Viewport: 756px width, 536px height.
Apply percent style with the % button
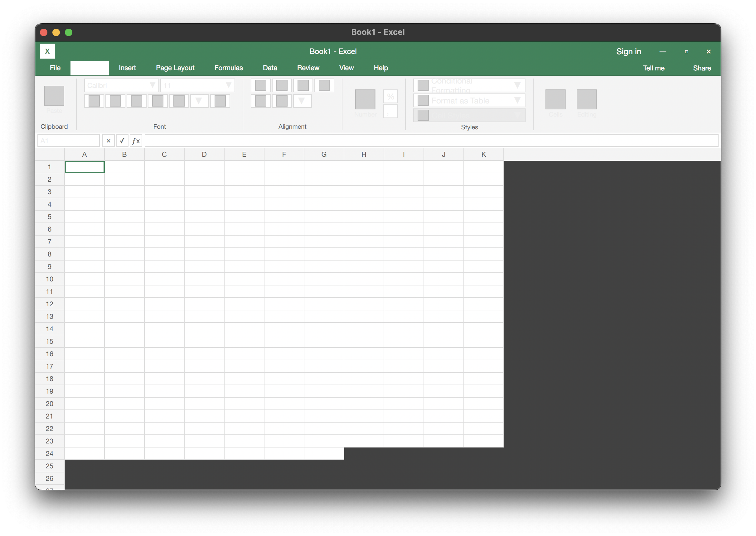(390, 97)
